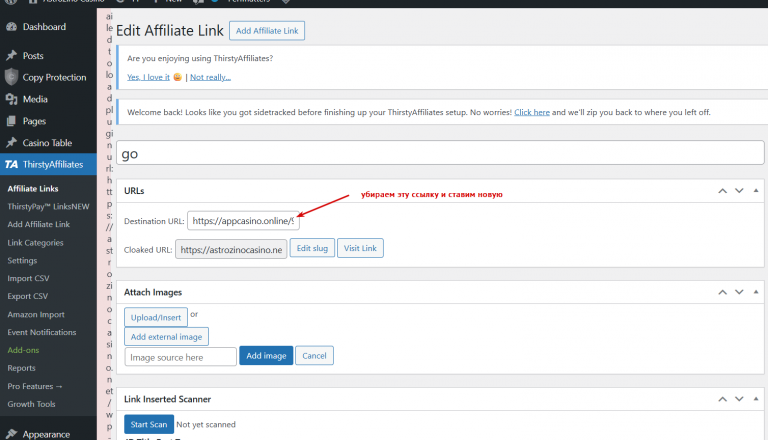Click the 'Click here' setup link

click(x=532, y=112)
